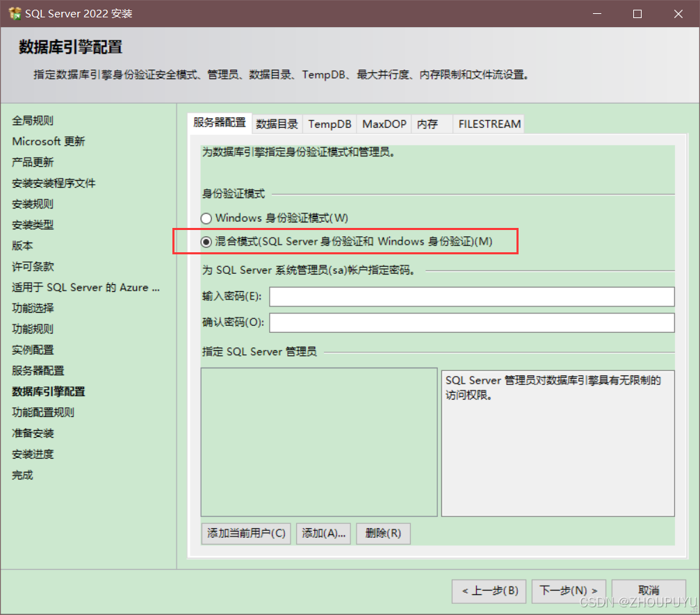Screen dimensions: 700x615
Task: Proceed with 下一步(N)
Action: point(569,591)
